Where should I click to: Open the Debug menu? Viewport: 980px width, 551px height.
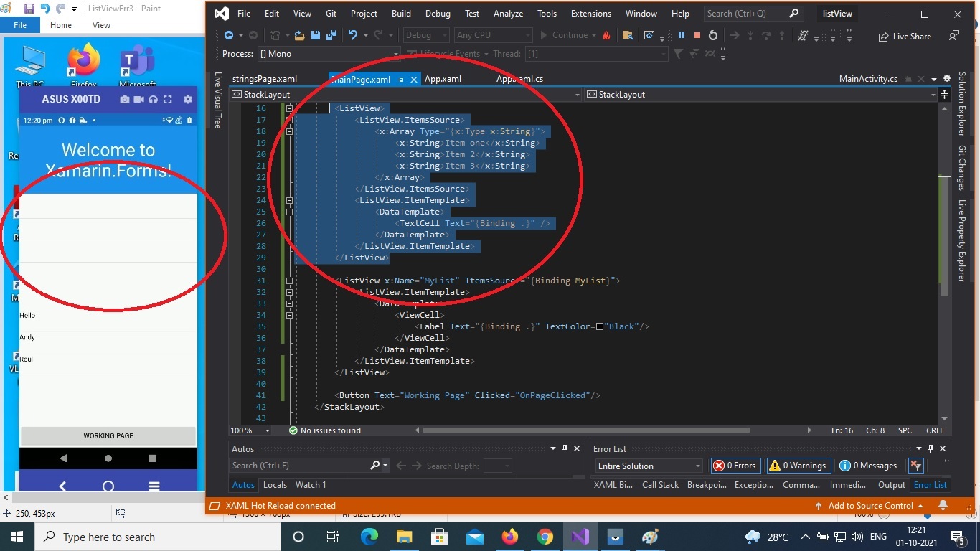pyautogui.click(x=438, y=13)
